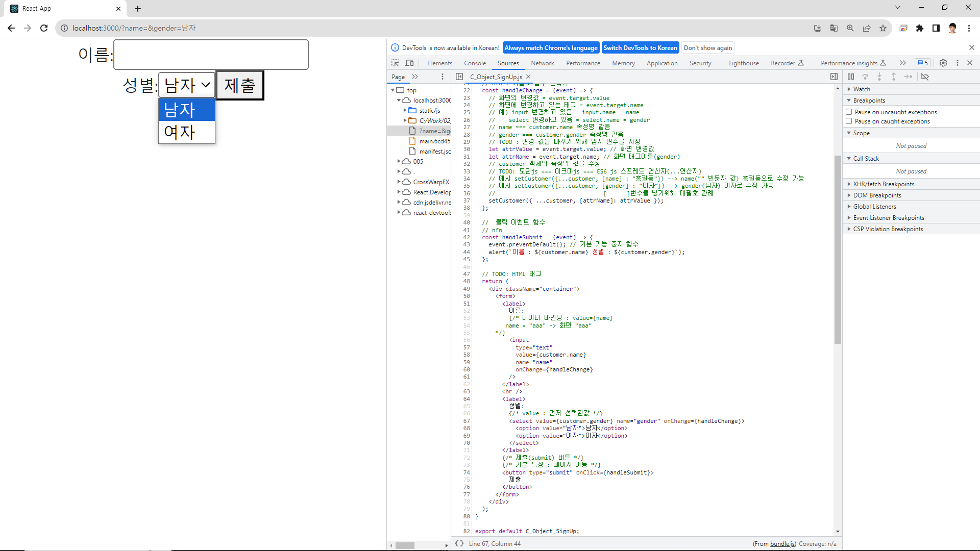The width and height of the screenshot is (980, 551).
Task: Open the issues counter badge showing 5
Action: point(923,63)
